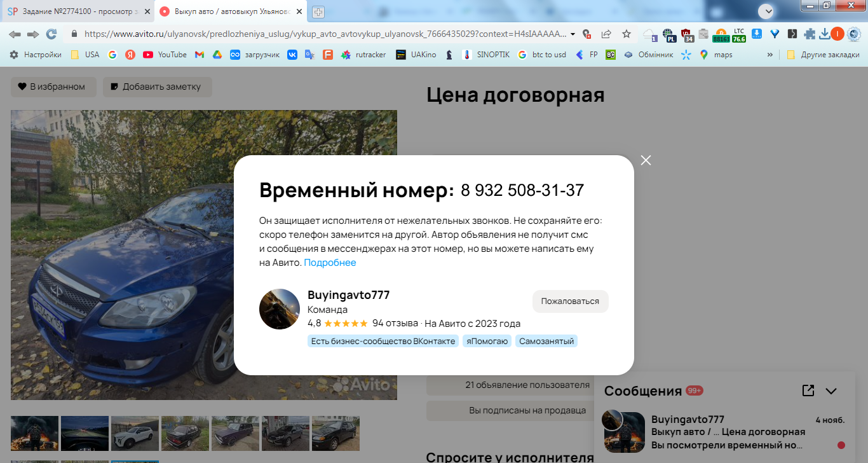Select the white SUV photo thumbnail

coord(135,434)
